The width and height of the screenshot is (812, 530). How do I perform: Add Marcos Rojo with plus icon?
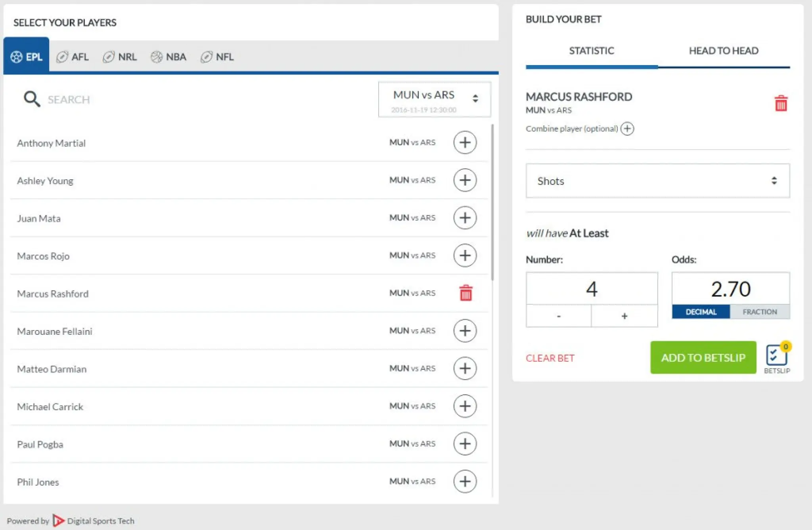pyautogui.click(x=465, y=255)
